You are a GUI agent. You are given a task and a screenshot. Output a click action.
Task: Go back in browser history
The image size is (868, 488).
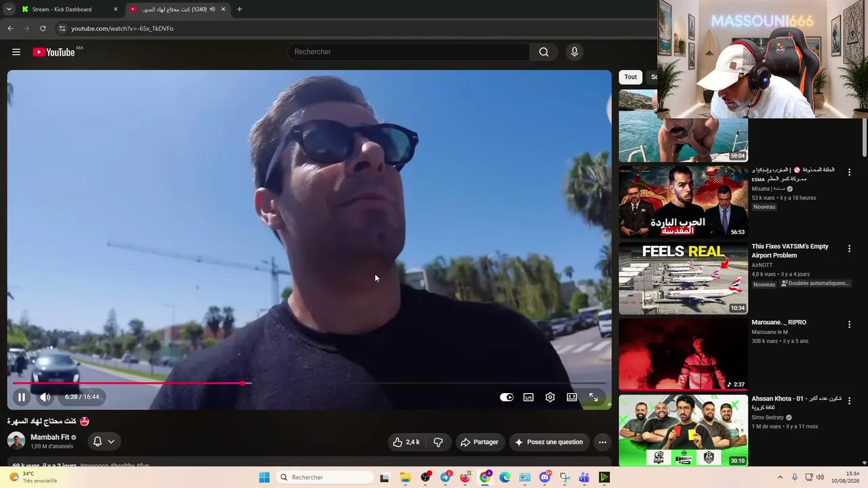10,28
